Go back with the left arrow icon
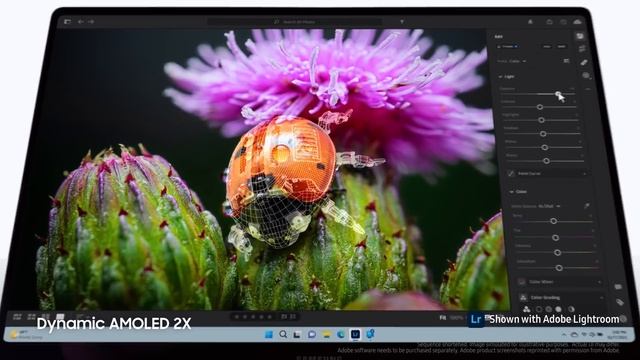Screen dimensions: 640x360 coord(81,21)
